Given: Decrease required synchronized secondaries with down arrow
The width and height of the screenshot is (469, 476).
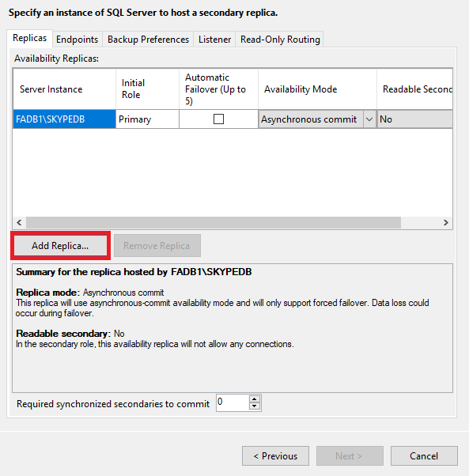Looking at the screenshot, I should coord(255,406).
